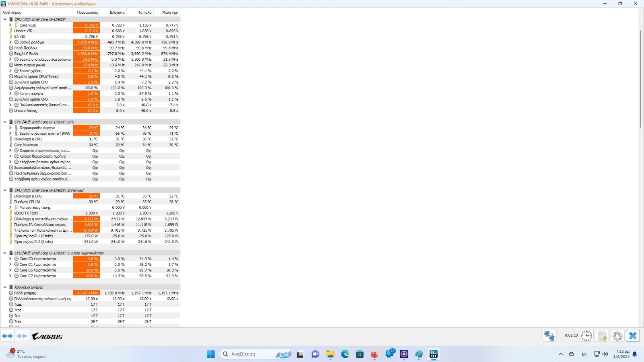
Task: Click the purple chip app icon on taskbar
Action: (x=404, y=354)
